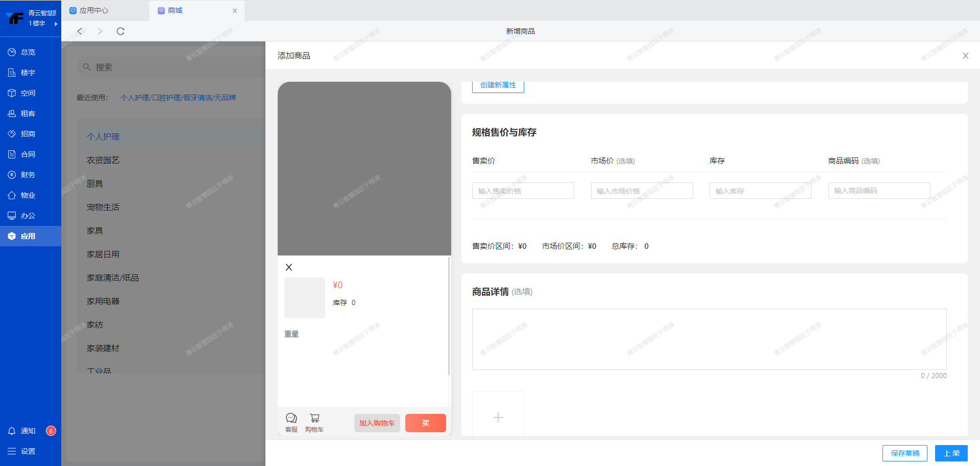Click the plus icon to upload image
This screenshot has height=466, width=980.
[x=498, y=417]
